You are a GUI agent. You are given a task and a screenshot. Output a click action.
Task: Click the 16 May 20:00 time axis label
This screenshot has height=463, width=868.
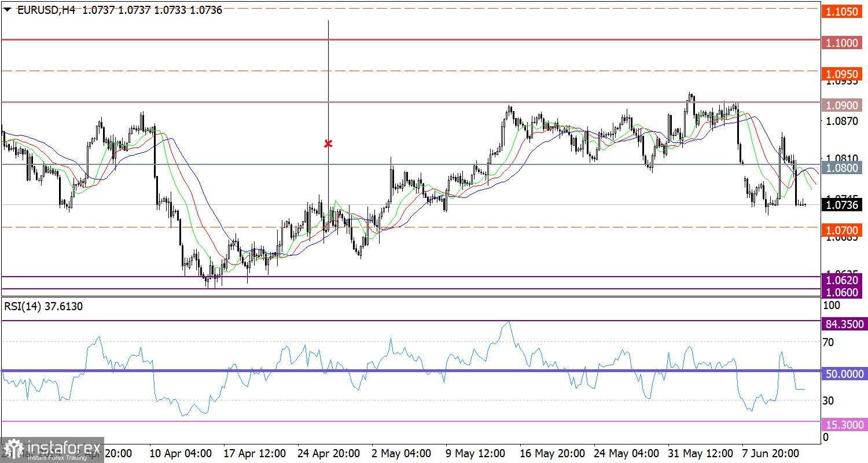tap(552, 453)
